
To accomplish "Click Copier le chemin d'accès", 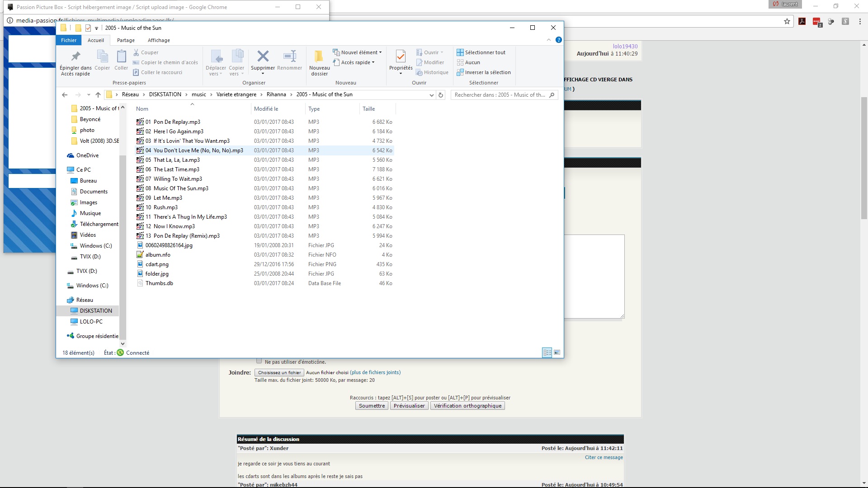I will point(165,62).
